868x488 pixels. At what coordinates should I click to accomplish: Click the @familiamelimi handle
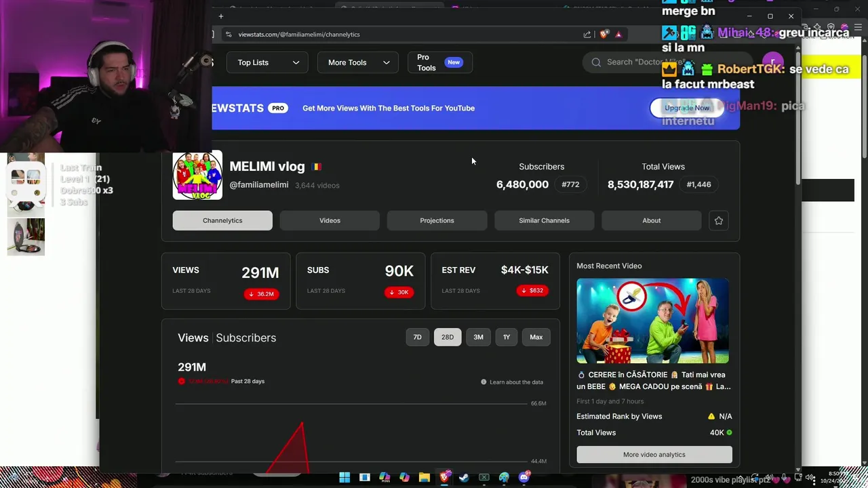point(259,185)
